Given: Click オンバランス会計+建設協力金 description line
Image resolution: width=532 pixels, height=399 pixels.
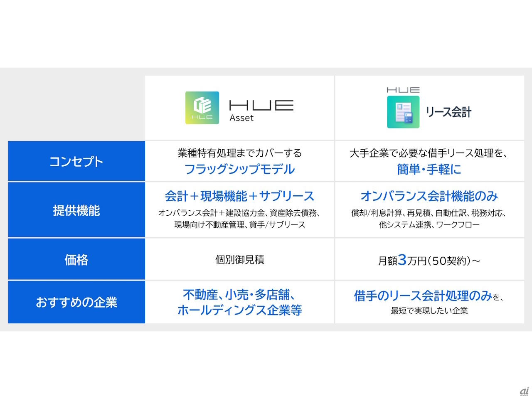Looking at the screenshot, I should [x=239, y=213].
